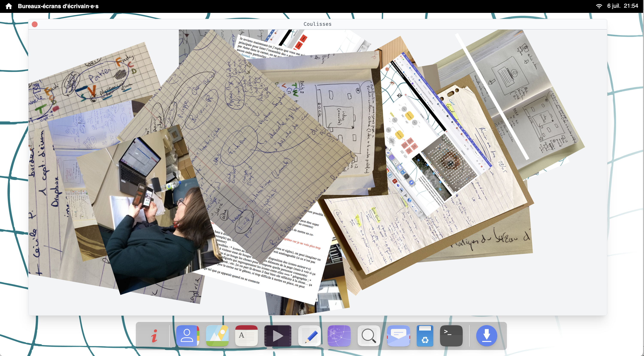The height and width of the screenshot is (356, 644).
Task: Launch the pencil text editor icon
Action: point(310,336)
